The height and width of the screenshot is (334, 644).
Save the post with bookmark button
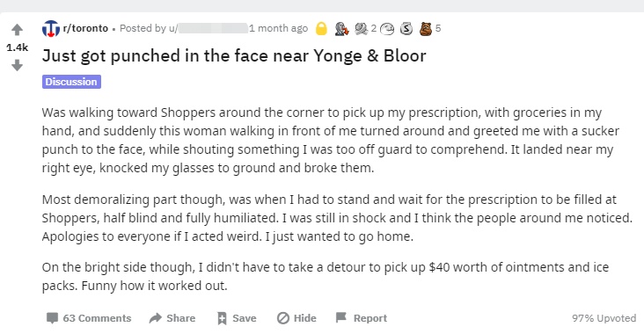pos(237,318)
